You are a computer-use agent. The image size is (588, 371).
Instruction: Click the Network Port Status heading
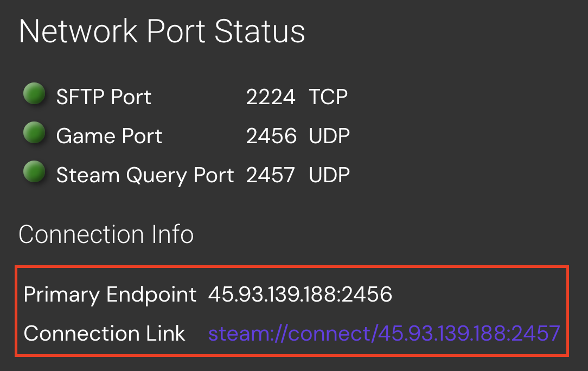coord(162,31)
